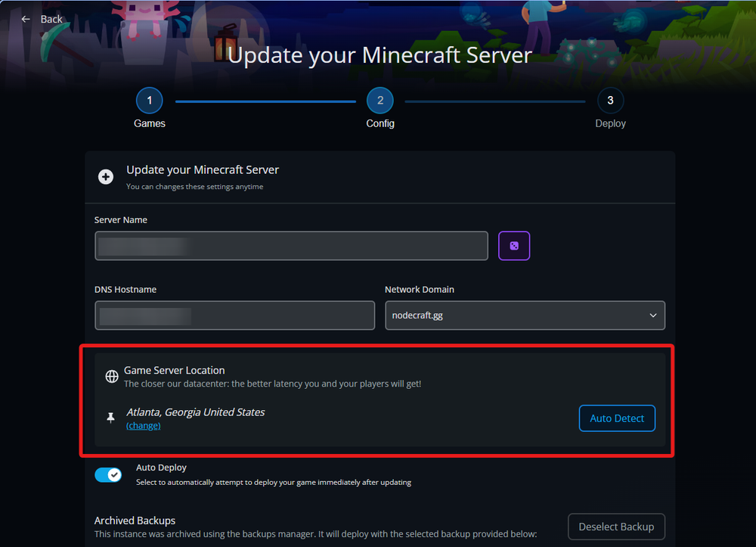The width and height of the screenshot is (756, 547).
Task: Switch to the Deploy step label
Action: [610, 123]
